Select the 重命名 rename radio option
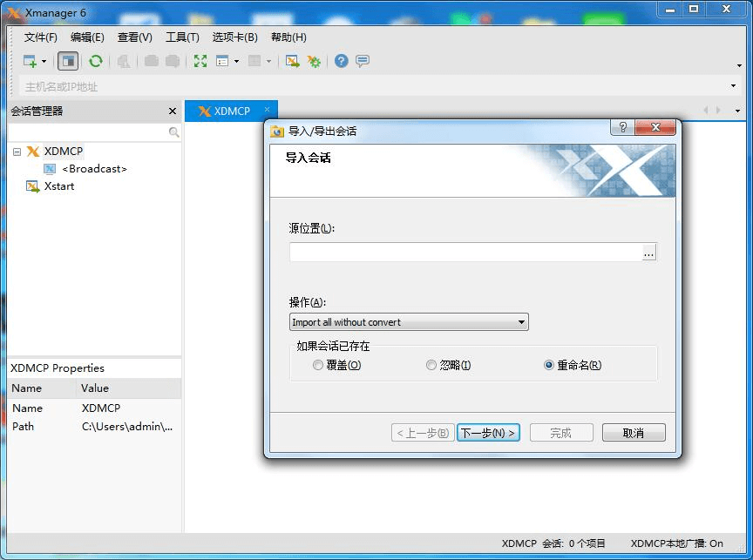 (549, 366)
